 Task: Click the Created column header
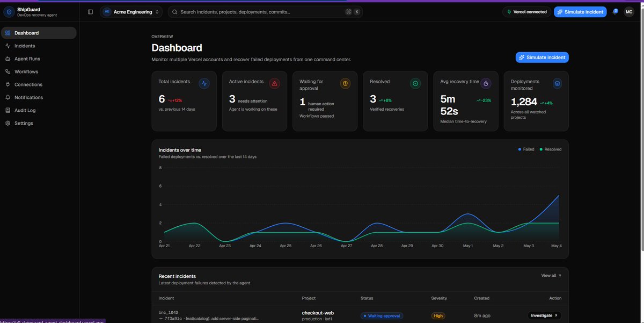click(x=482, y=298)
